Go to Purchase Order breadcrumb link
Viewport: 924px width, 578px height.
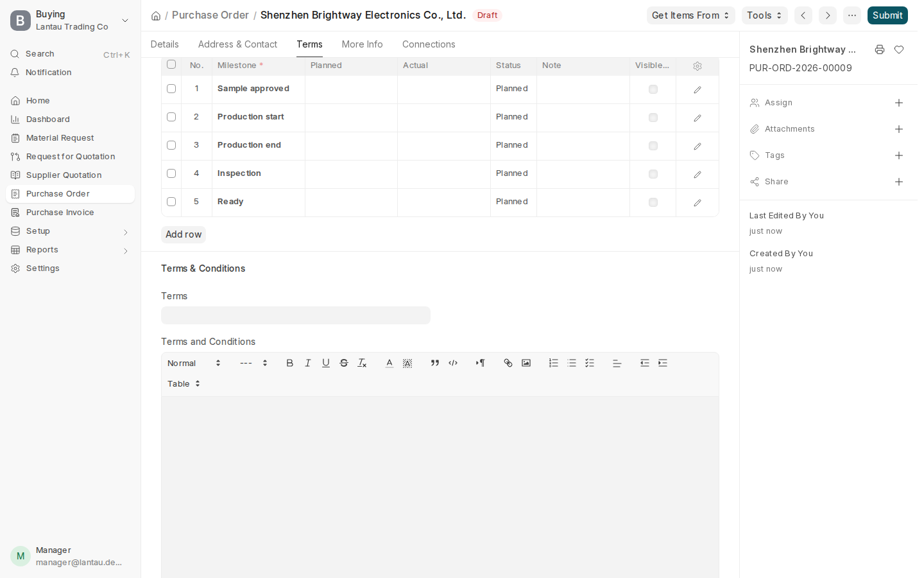click(210, 15)
